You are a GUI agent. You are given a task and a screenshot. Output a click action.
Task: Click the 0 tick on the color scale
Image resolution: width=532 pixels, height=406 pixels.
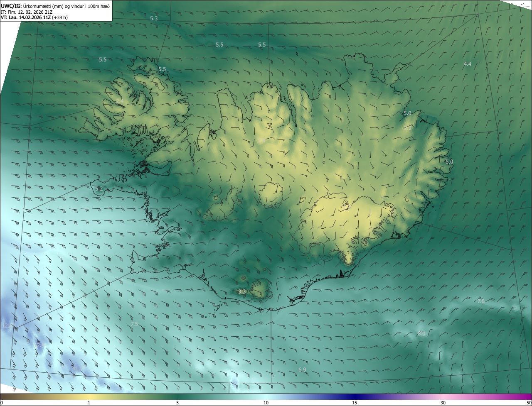pos(1,403)
